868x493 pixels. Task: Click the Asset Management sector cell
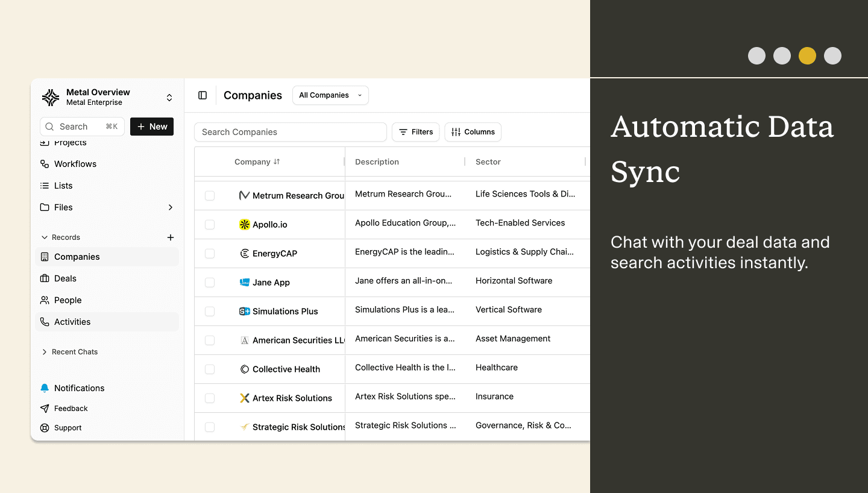(513, 339)
